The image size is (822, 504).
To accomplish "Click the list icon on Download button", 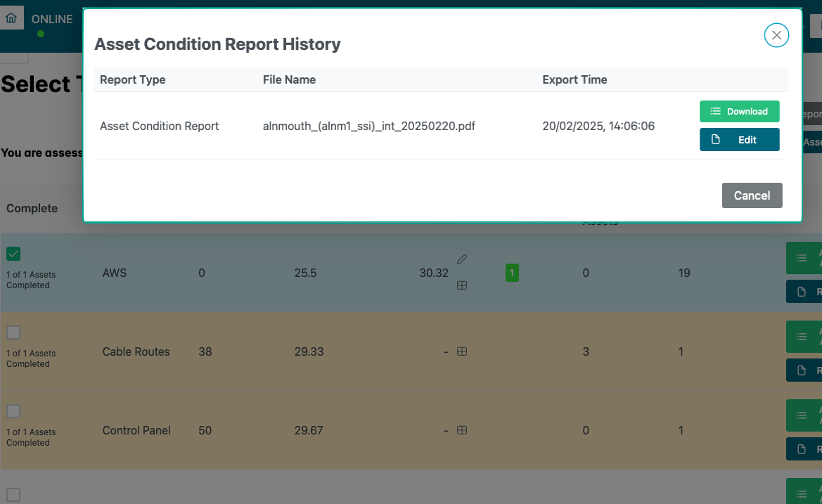I will (715, 112).
